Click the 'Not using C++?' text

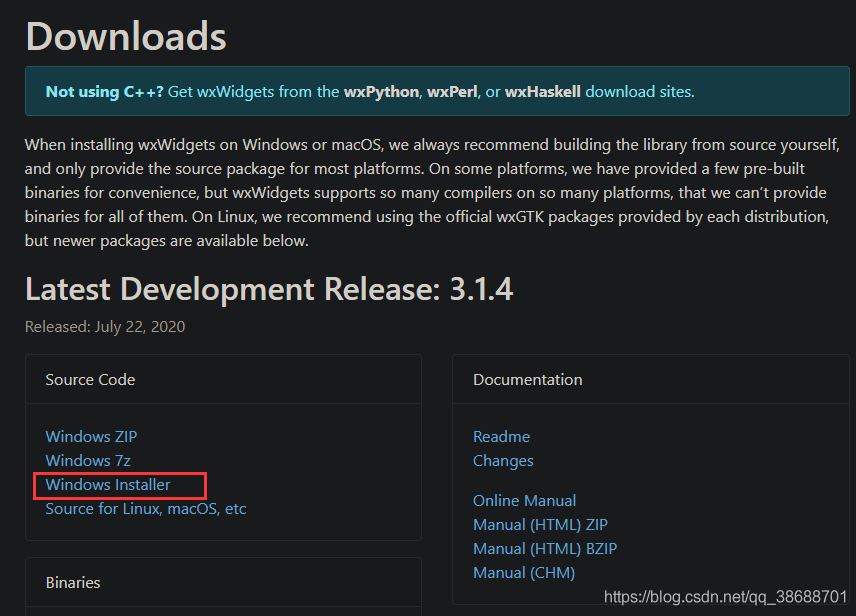point(105,92)
